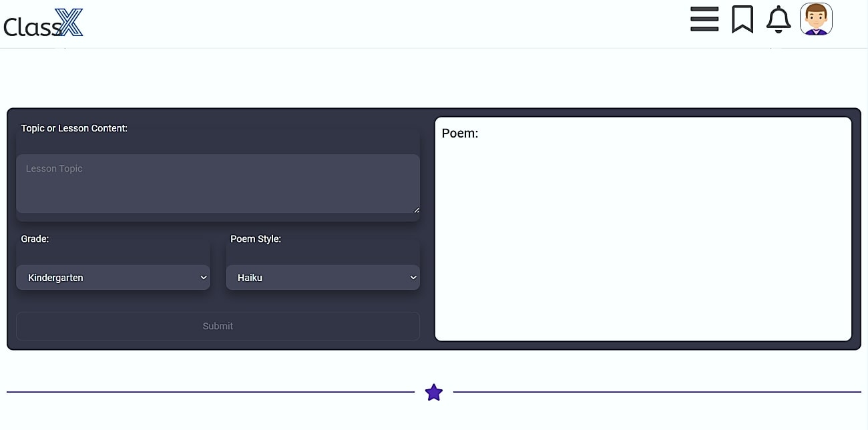Click the Grade field label
The image size is (868, 430).
34,238
